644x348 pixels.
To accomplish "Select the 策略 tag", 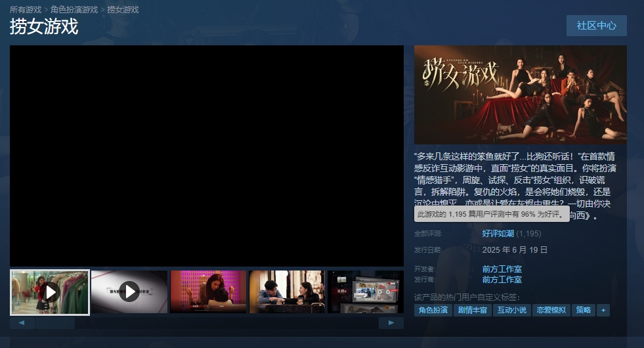I will coord(583,310).
